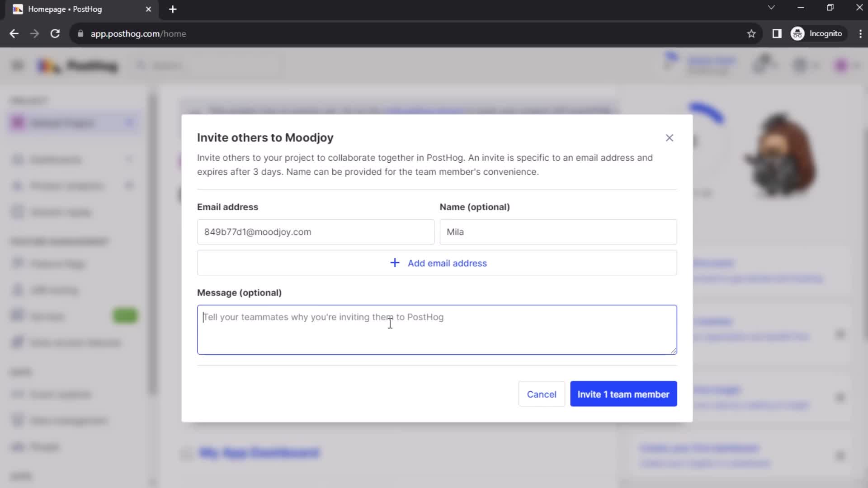Click the incognito mode indicator
Image resolution: width=868 pixels, height=488 pixels.
818,33
